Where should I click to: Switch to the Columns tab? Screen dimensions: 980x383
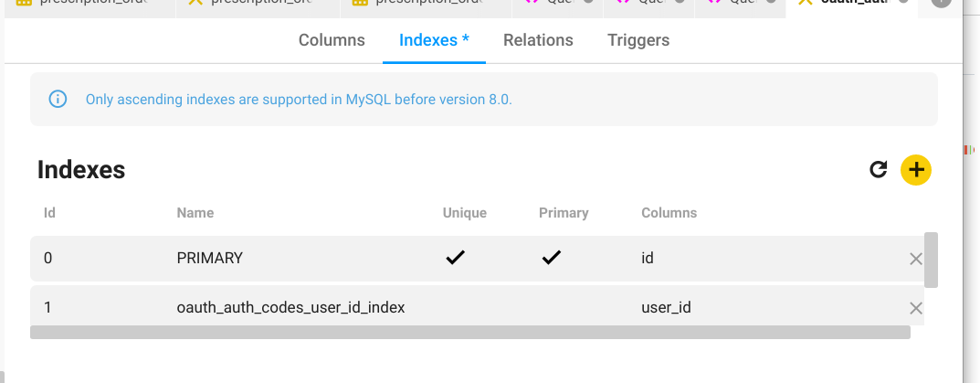(x=332, y=40)
